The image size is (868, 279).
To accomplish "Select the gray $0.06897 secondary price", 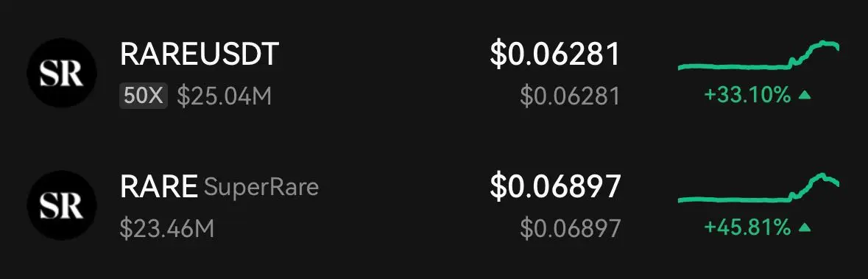I will (570, 229).
